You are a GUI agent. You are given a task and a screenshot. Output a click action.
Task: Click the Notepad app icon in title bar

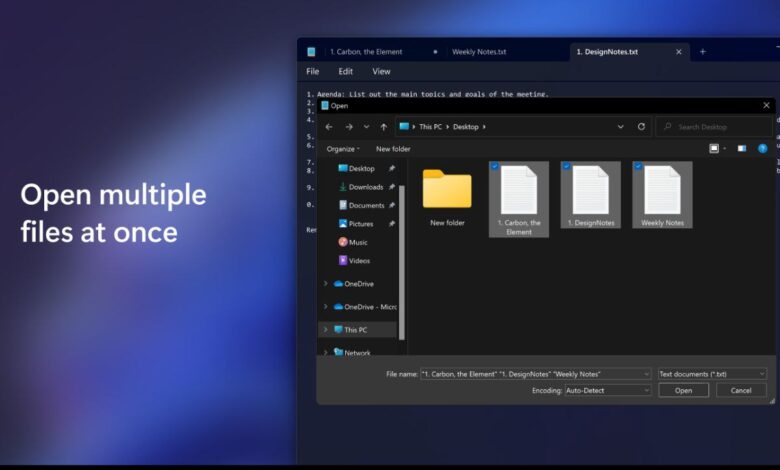(311, 52)
